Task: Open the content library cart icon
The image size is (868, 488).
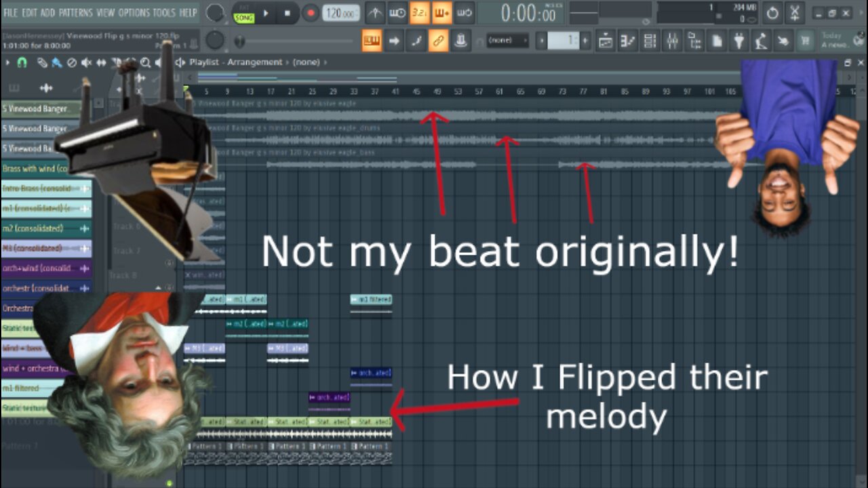Action: pos(806,41)
